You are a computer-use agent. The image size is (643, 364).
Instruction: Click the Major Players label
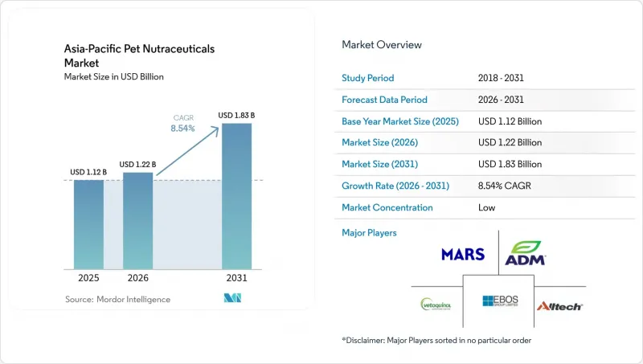[x=370, y=233]
